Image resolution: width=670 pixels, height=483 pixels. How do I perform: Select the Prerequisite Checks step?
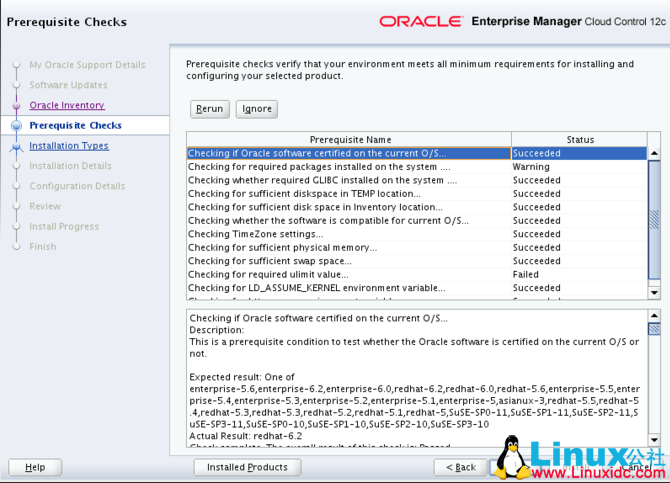pyautogui.click(x=75, y=125)
